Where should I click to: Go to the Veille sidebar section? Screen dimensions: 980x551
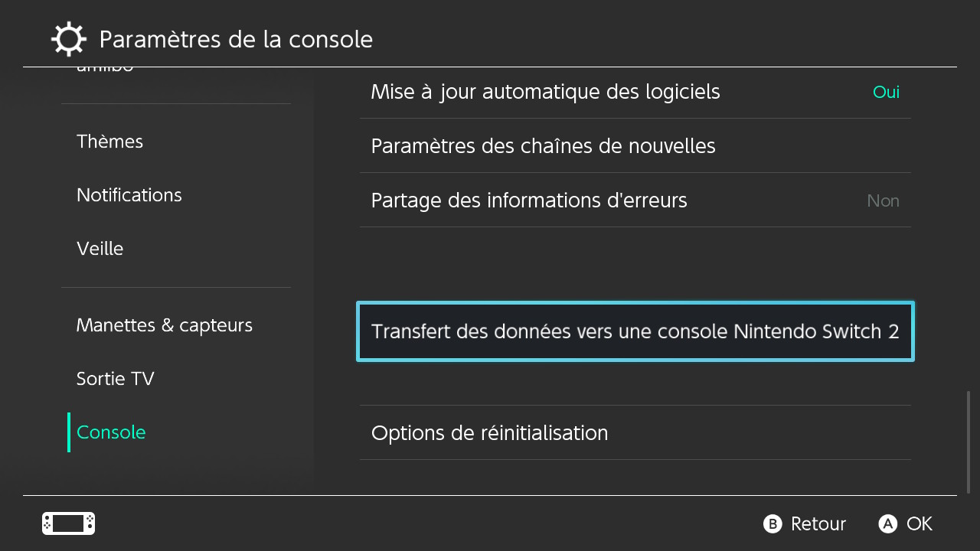pyautogui.click(x=100, y=249)
